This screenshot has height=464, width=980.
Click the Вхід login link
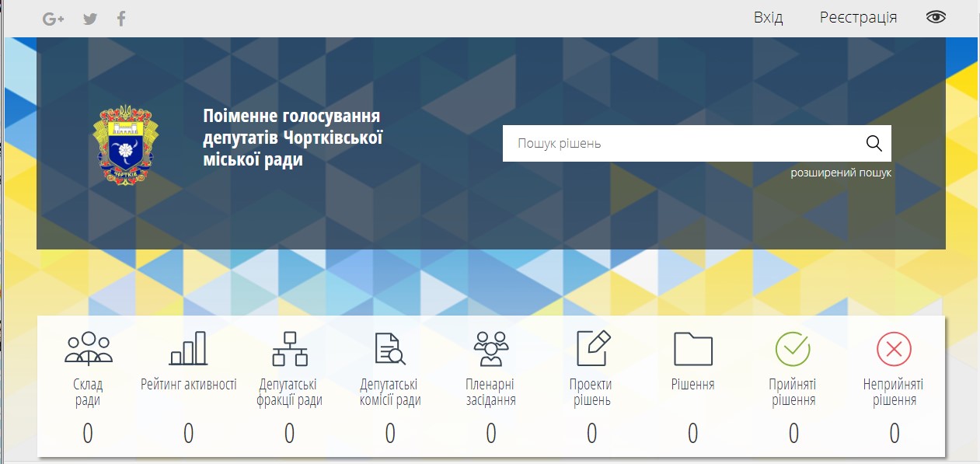pos(768,17)
